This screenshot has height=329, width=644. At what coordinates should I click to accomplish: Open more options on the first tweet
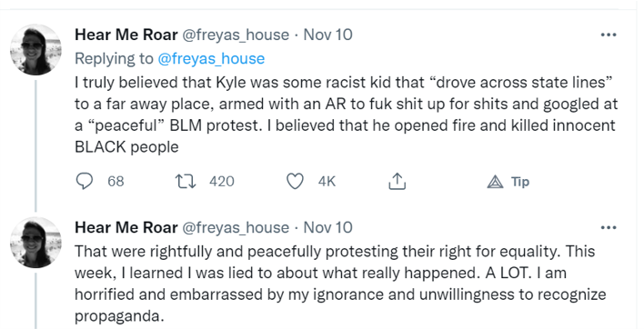pyautogui.click(x=609, y=35)
